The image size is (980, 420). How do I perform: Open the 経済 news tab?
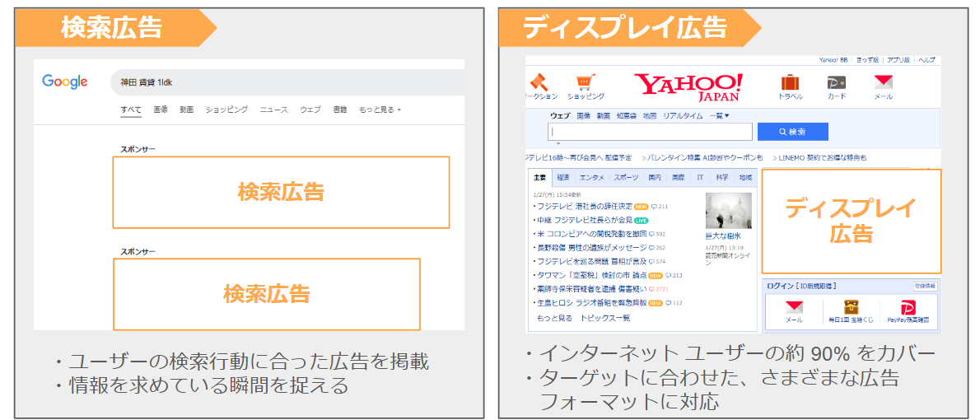coord(562,178)
